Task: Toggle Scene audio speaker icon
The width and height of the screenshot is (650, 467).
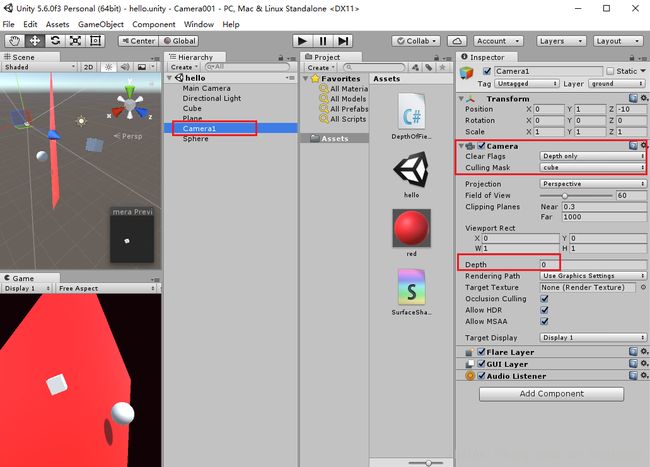Action: [x=125, y=67]
